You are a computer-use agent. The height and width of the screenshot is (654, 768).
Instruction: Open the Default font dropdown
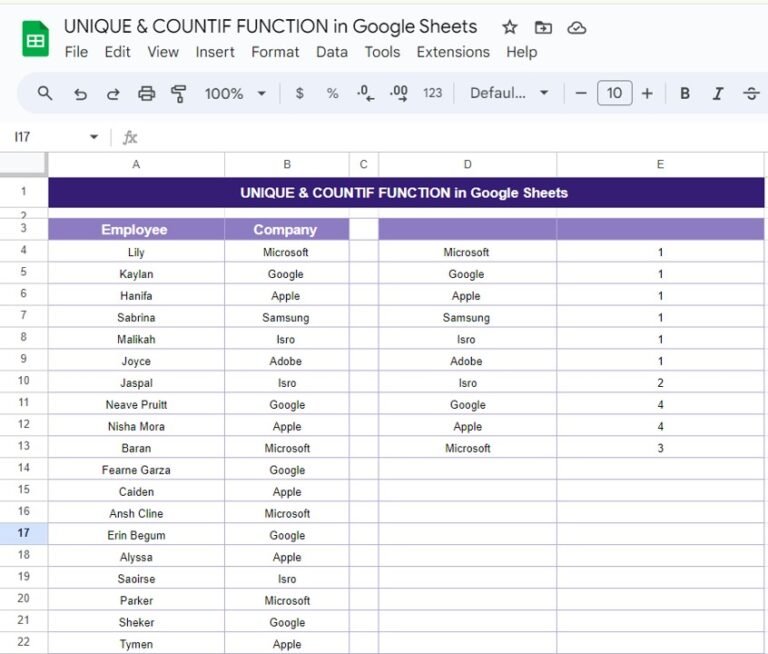click(x=509, y=93)
